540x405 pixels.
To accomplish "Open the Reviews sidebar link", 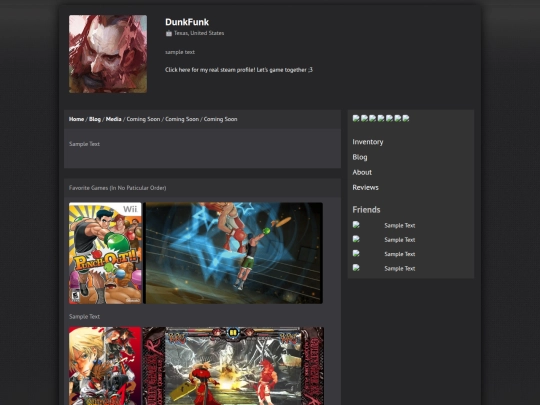I will tap(365, 187).
